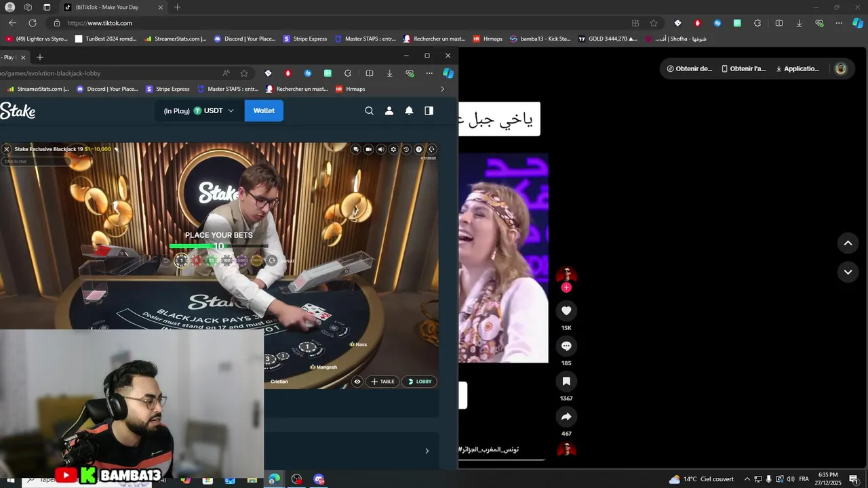Image resolution: width=868 pixels, height=488 pixels.
Task: Show hidden system tray icons
Action: click(x=747, y=479)
